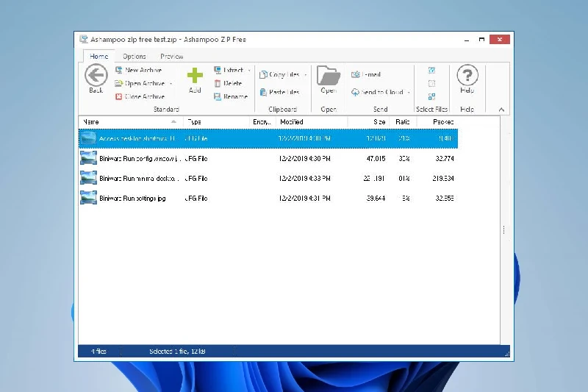588x392 pixels.
Task: Close the Ashampoo ZIP window
Action: point(500,40)
